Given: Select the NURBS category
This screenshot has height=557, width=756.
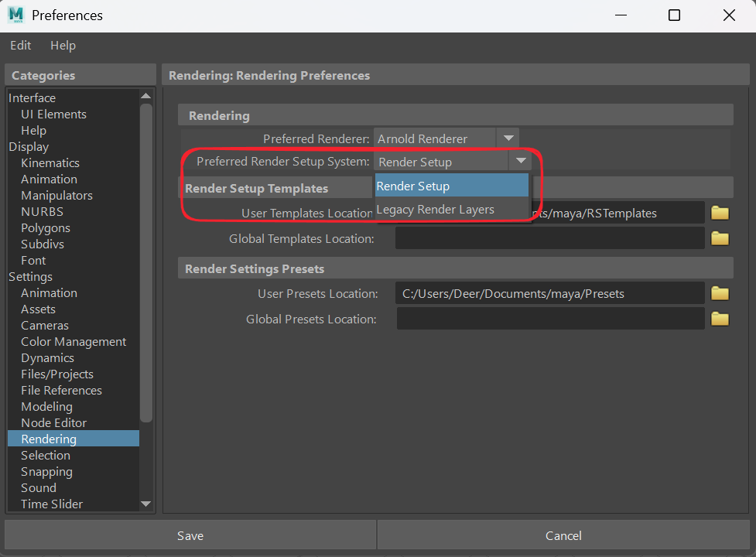Looking at the screenshot, I should pyautogui.click(x=42, y=211).
